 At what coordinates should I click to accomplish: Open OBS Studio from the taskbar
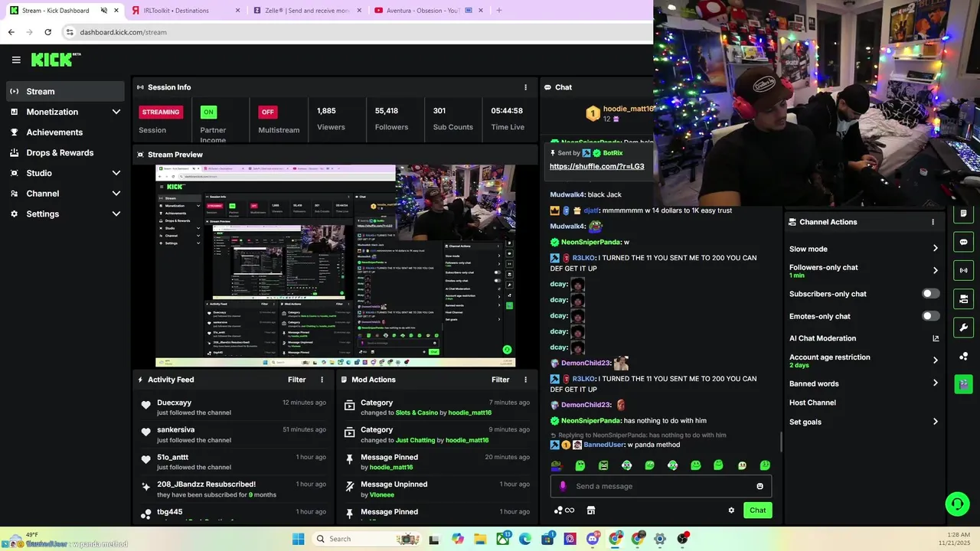point(682,539)
